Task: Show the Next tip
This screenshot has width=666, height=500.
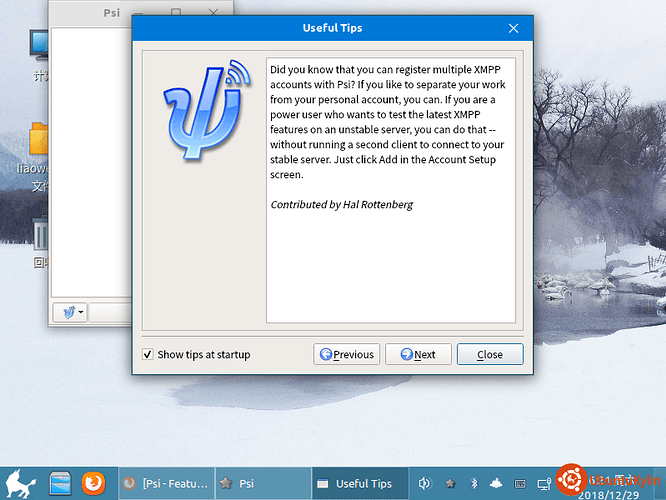Action: (x=418, y=354)
